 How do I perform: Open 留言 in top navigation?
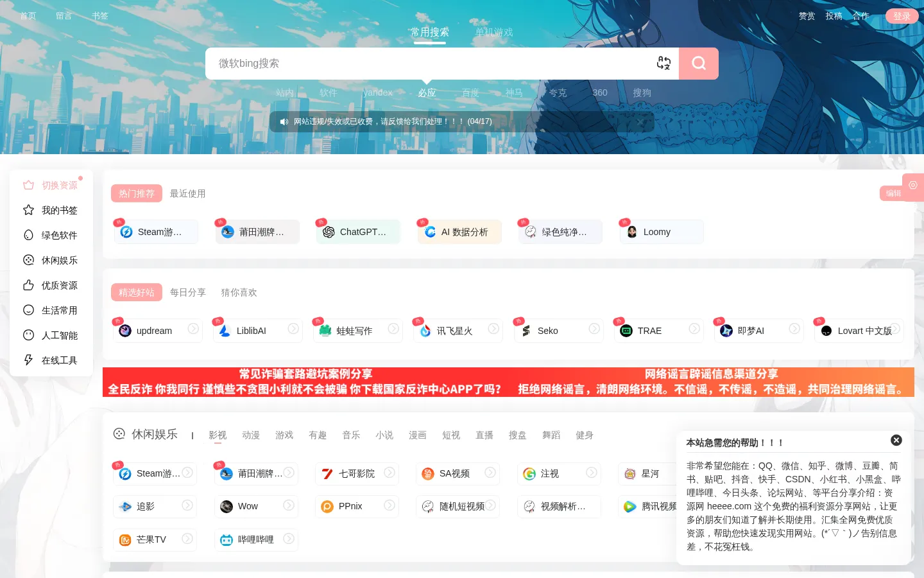(64, 16)
